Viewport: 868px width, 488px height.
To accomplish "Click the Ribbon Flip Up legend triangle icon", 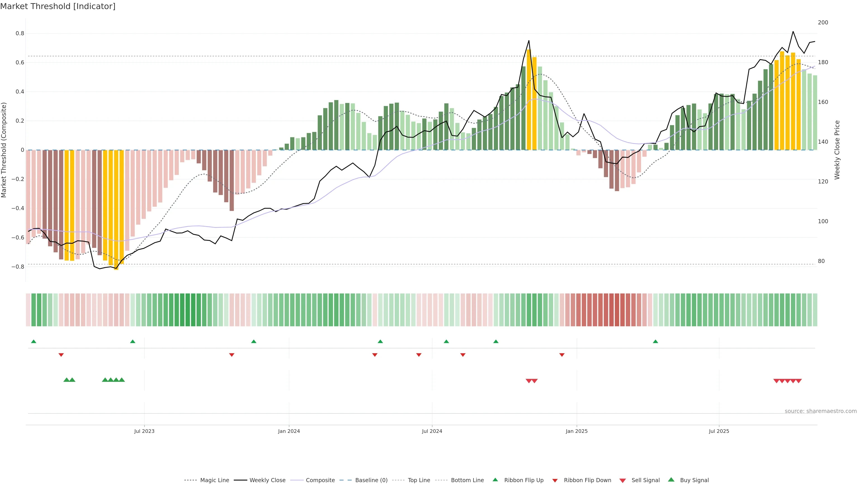I will point(495,480).
